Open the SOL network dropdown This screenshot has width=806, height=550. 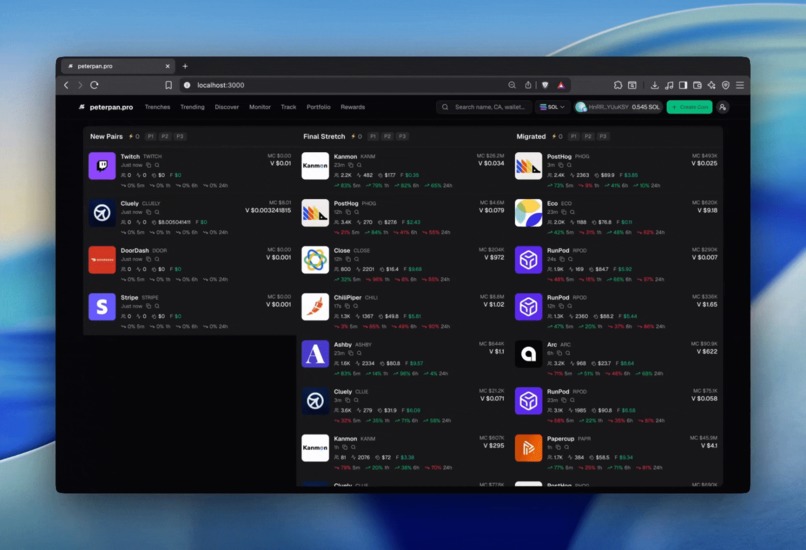pyautogui.click(x=552, y=107)
